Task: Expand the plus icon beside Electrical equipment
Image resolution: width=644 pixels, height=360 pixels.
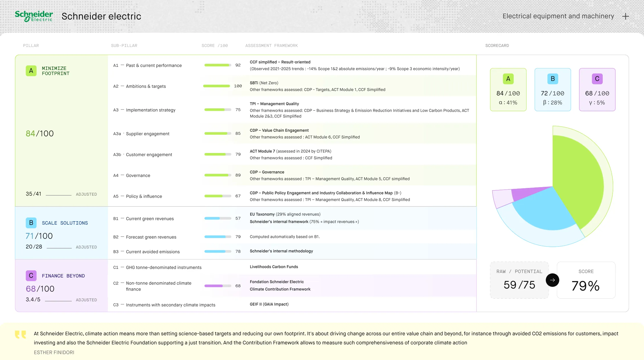Action: click(x=625, y=16)
